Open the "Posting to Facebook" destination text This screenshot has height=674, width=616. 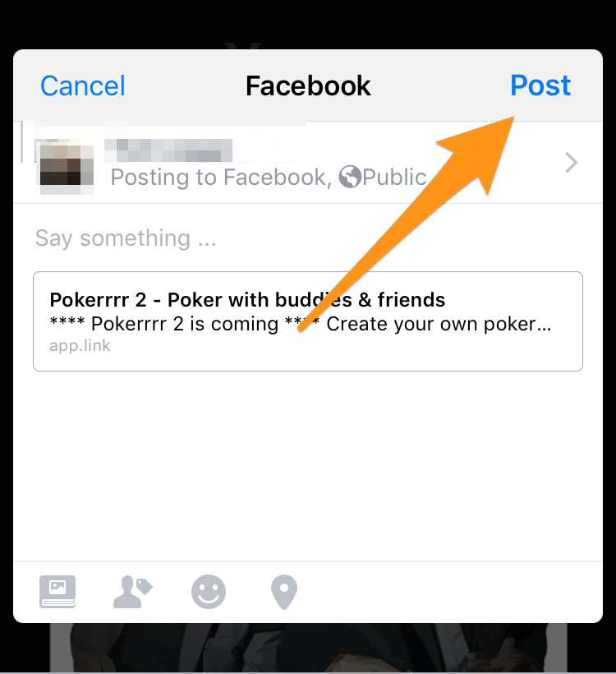point(221,178)
